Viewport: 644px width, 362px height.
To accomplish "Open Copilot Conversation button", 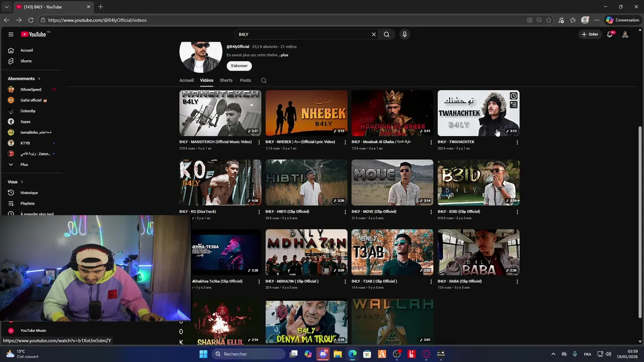I will (x=622, y=20).
